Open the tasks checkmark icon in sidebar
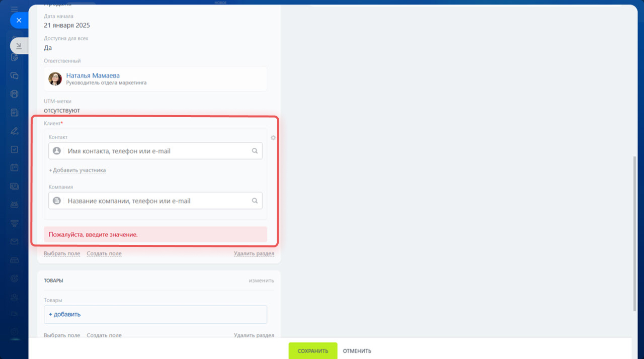 (x=15, y=149)
